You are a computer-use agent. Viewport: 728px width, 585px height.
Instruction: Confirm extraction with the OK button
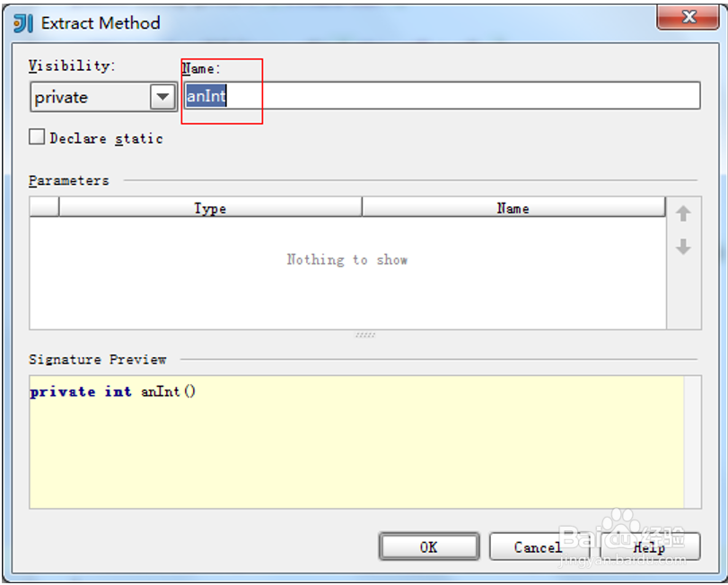[429, 547]
